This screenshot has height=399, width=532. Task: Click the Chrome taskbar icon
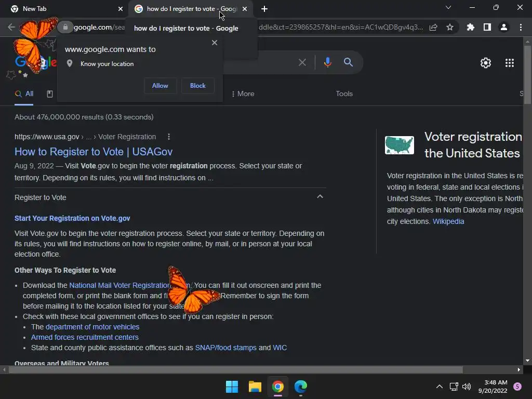[x=277, y=387]
